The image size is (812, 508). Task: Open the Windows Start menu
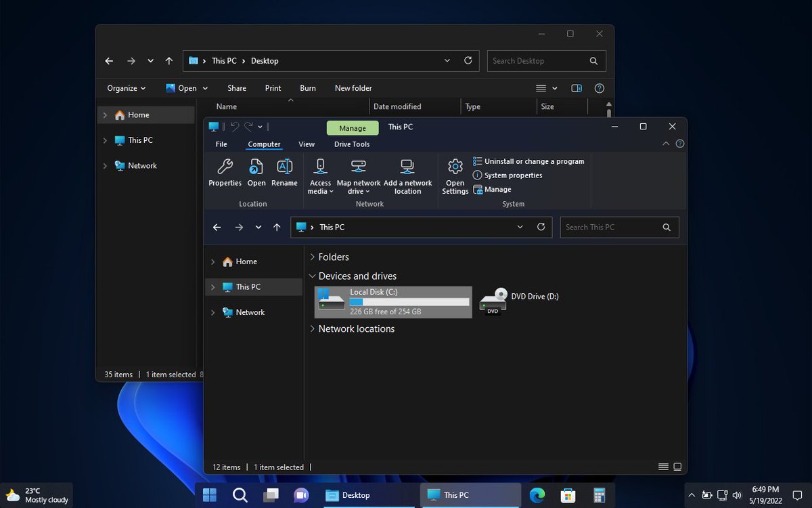pyautogui.click(x=210, y=495)
